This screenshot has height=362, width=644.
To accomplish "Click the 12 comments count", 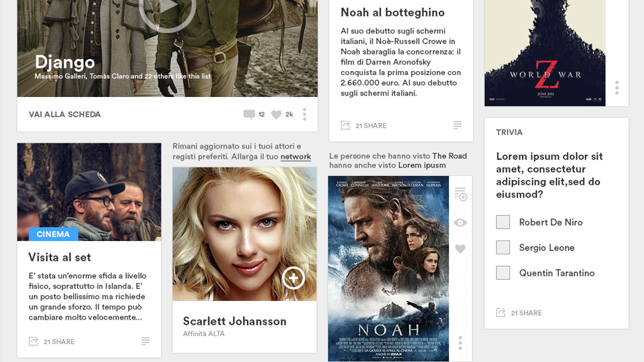I will pos(262,114).
